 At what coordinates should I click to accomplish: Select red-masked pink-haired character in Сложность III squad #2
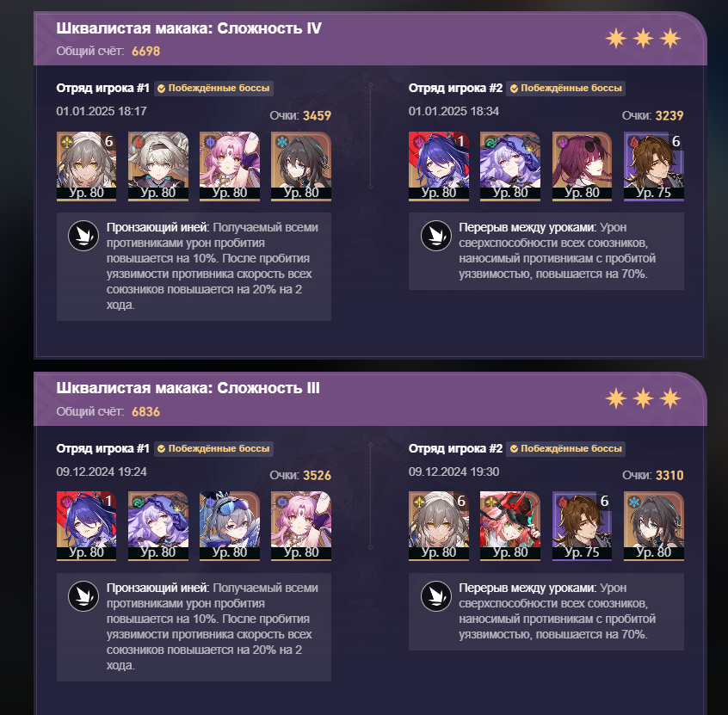[x=510, y=526]
